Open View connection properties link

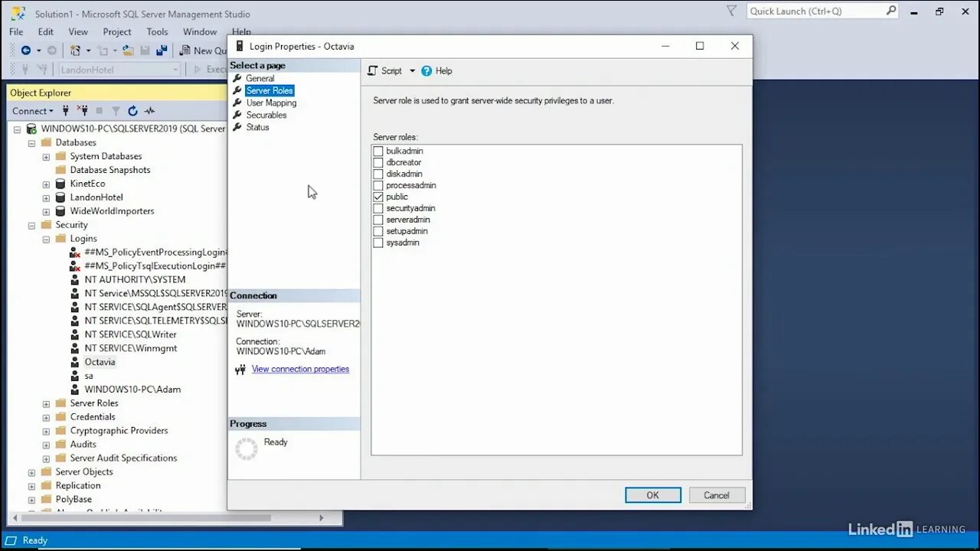point(300,369)
